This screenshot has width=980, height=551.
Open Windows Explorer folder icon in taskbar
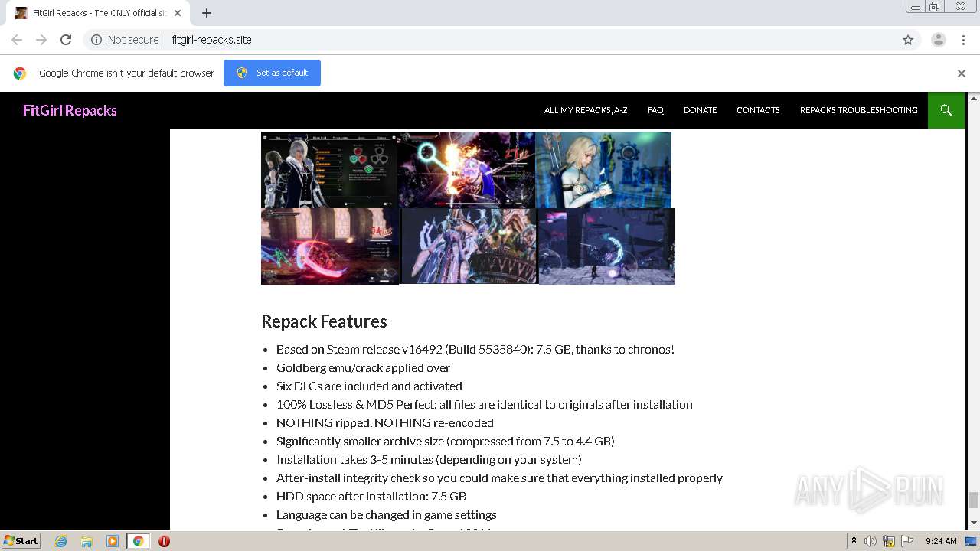pos(87,541)
